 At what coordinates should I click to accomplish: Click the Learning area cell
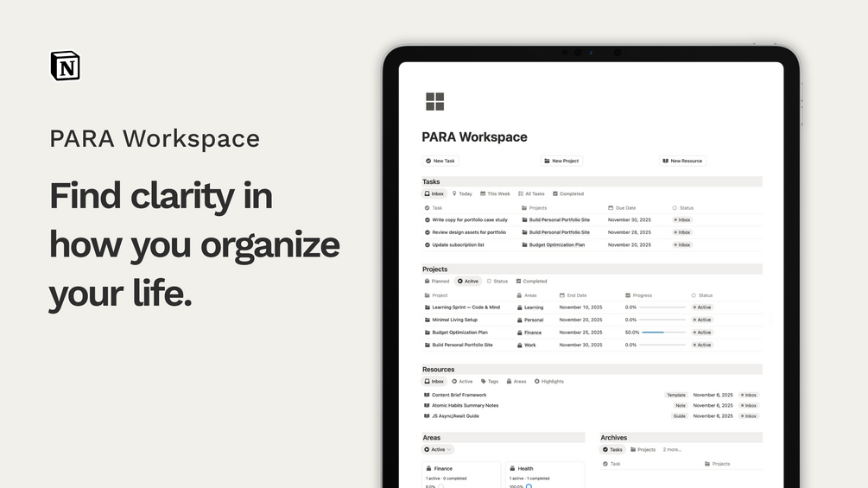[530, 307]
